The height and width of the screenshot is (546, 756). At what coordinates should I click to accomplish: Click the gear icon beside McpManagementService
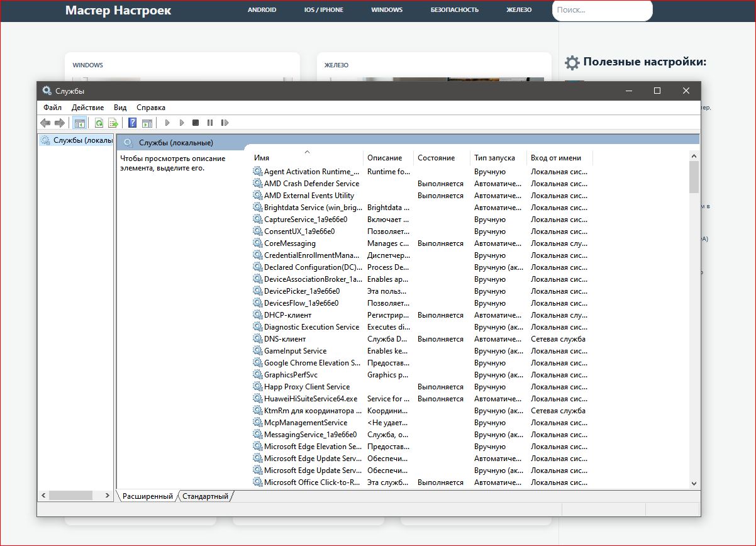coord(258,423)
